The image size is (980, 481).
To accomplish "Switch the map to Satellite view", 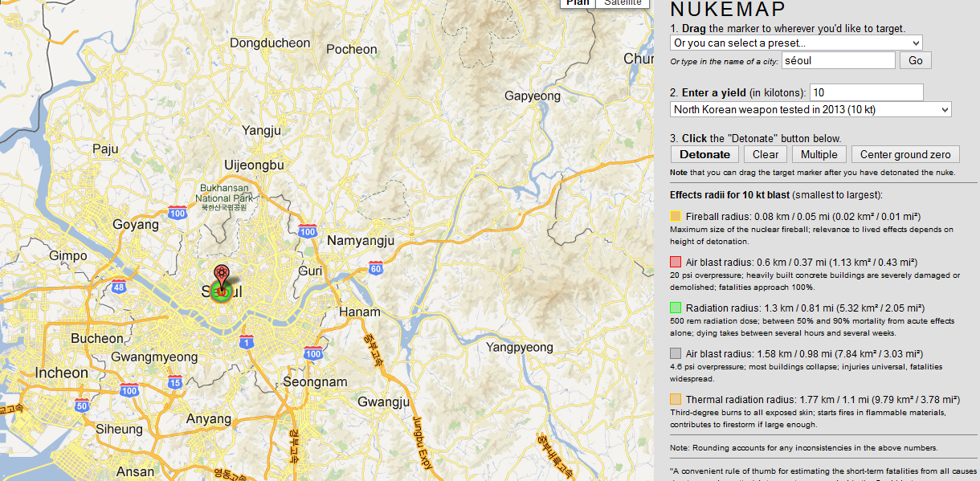I will pos(623,2).
